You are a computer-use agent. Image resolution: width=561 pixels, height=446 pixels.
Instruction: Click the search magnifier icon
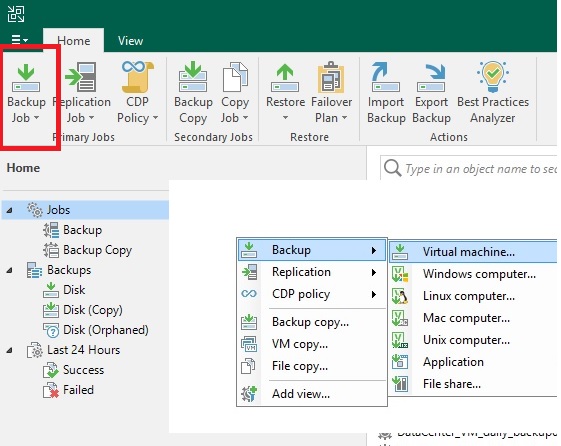[x=392, y=167]
